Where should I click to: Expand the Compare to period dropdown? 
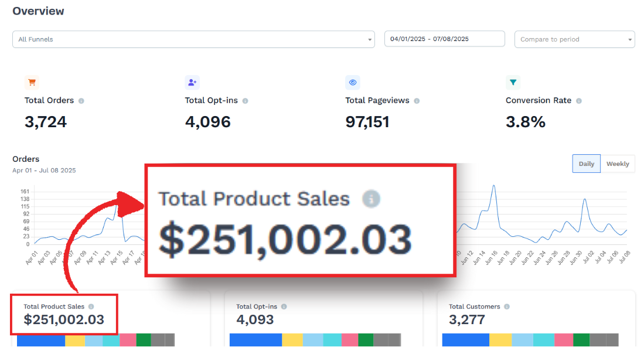[575, 39]
